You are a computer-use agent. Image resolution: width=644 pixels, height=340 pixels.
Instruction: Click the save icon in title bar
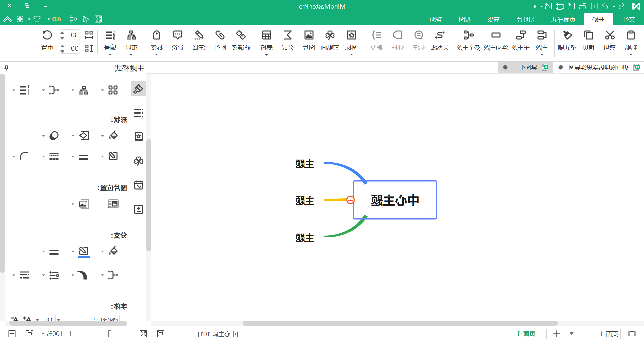pos(571,6)
